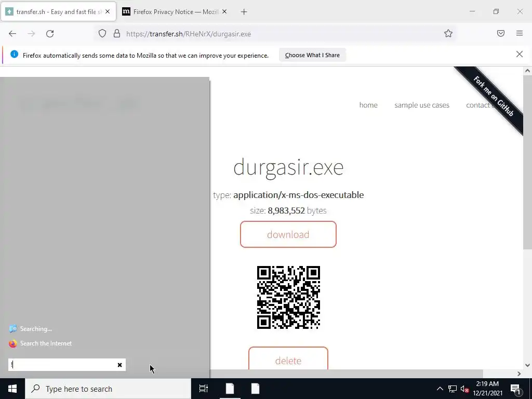Click the padlock site security icon
Screen dimensions: 532x399
[x=117, y=34]
